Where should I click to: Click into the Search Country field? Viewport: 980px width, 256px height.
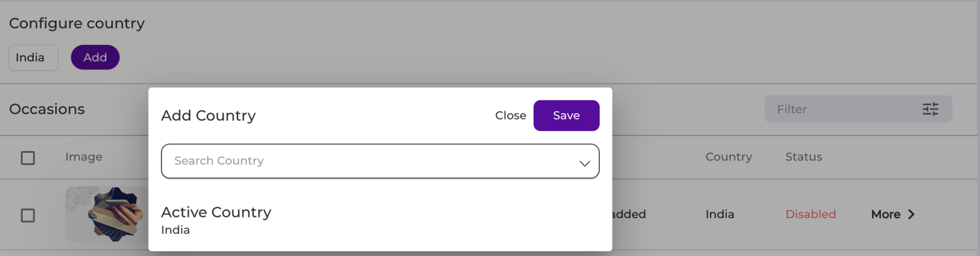pos(380,161)
